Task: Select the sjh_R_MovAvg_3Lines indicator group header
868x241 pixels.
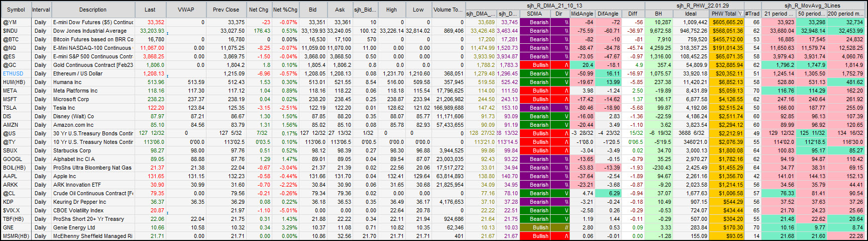Action: [812, 6]
